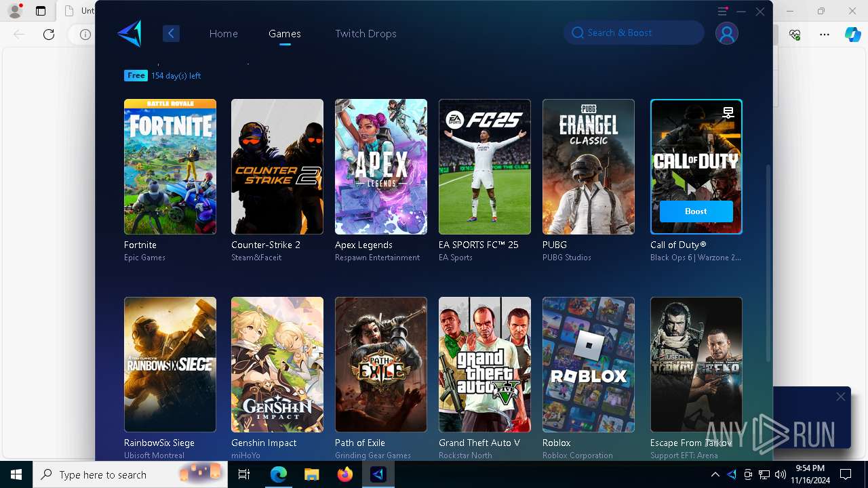This screenshot has width=868, height=488.
Task: Go back using the back arrow button
Action: [171, 33]
